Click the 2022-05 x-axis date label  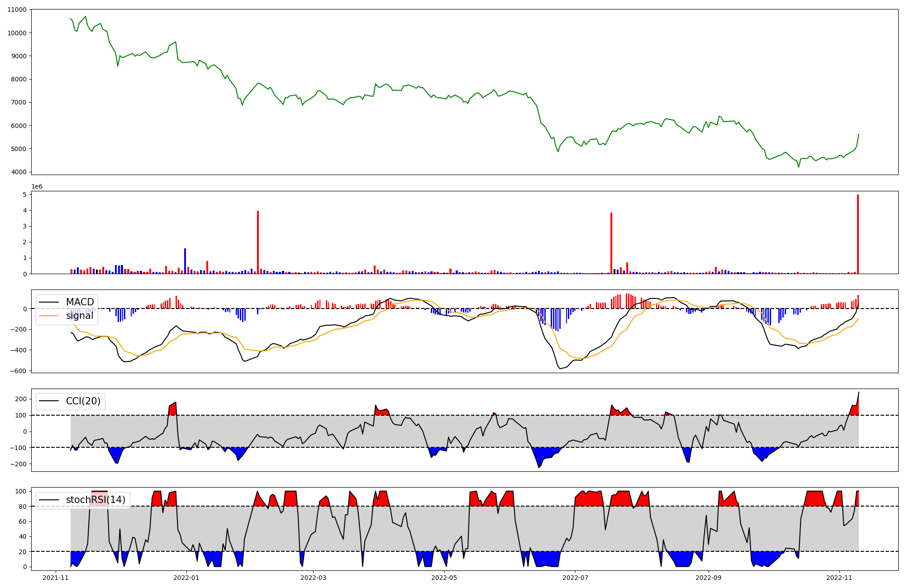444,578
